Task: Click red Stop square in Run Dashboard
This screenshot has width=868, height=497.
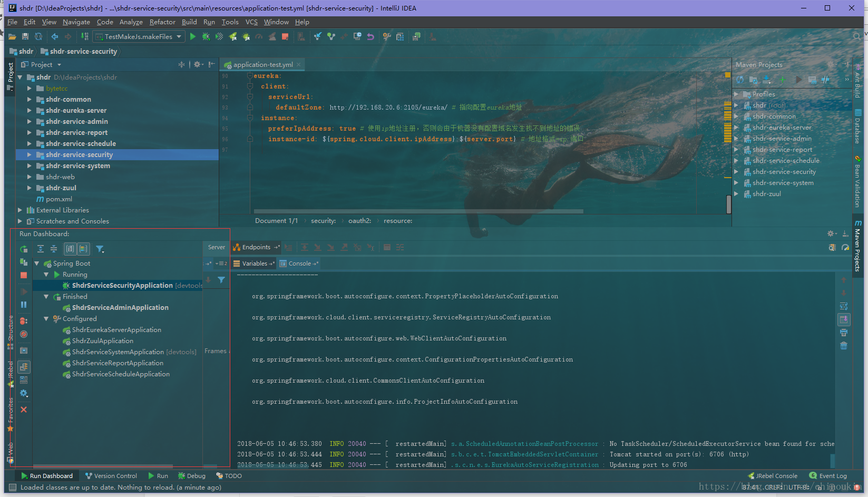Action: point(24,275)
